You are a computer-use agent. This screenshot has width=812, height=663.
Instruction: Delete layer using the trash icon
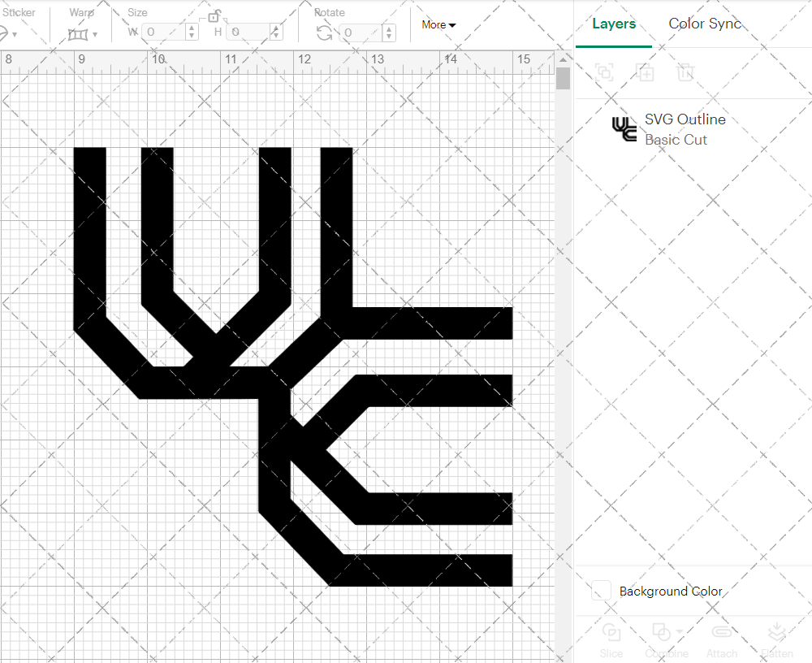click(x=686, y=72)
